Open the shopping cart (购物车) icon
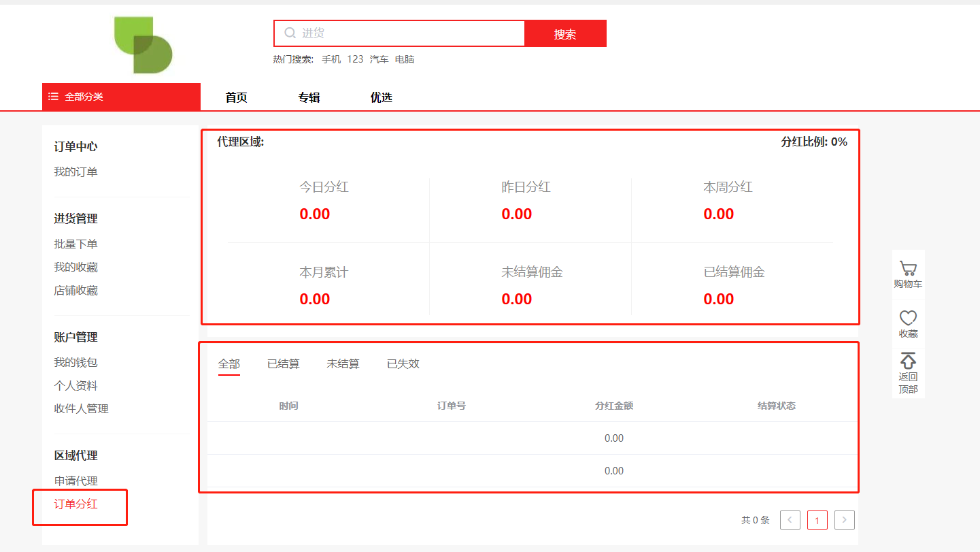980x552 pixels. pos(908,269)
